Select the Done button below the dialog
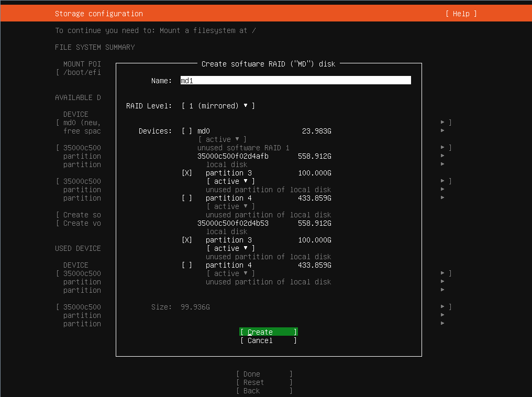 pos(264,374)
